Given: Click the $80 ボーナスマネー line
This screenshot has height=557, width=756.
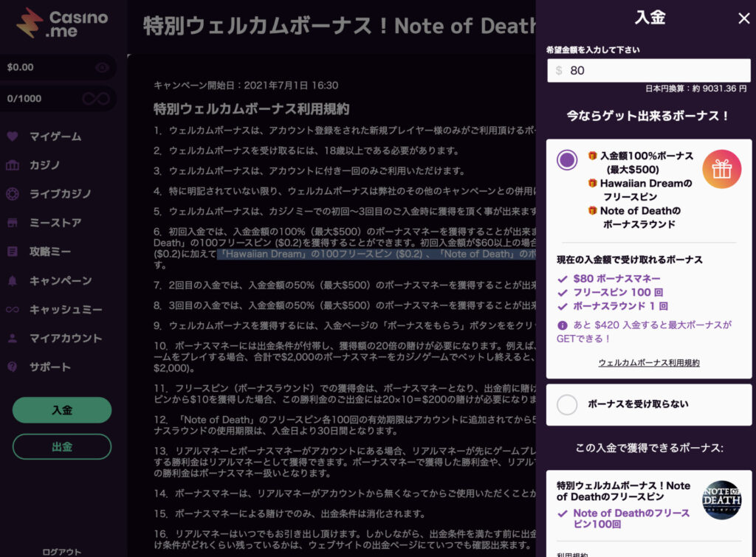Looking at the screenshot, I should (616, 279).
